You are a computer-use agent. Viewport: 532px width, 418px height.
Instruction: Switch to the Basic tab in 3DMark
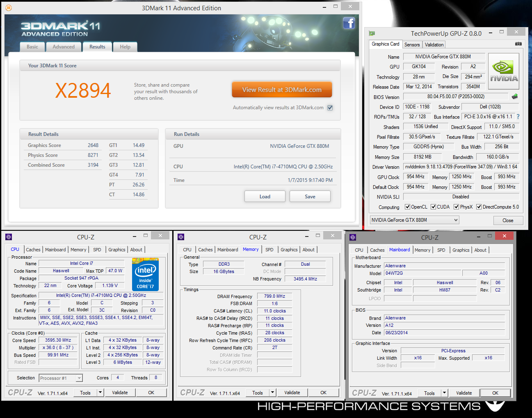32,47
